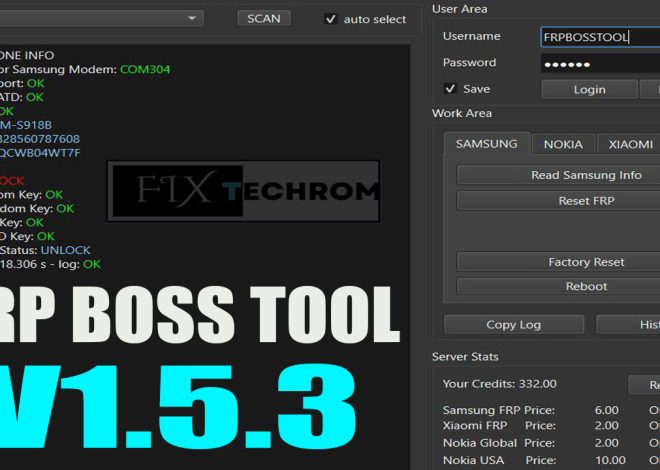The height and width of the screenshot is (470, 660).
Task: Toggle the auto select checkbox
Action: pyautogui.click(x=330, y=19)
